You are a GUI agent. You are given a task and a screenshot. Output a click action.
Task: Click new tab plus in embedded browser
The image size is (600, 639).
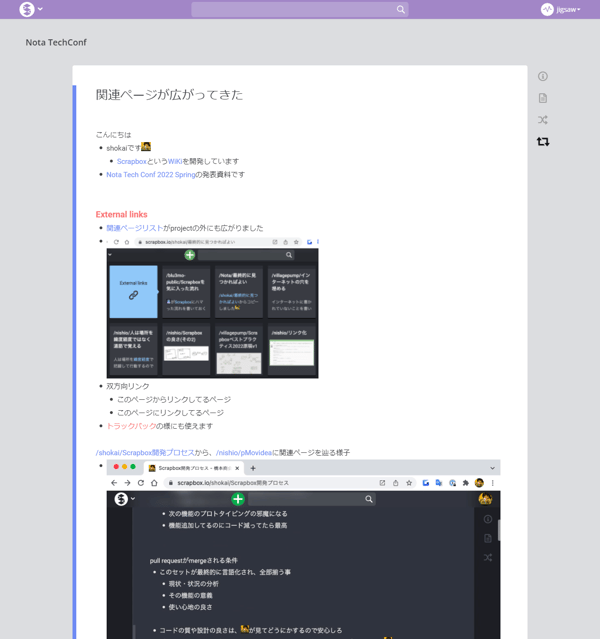click(253, 468)
